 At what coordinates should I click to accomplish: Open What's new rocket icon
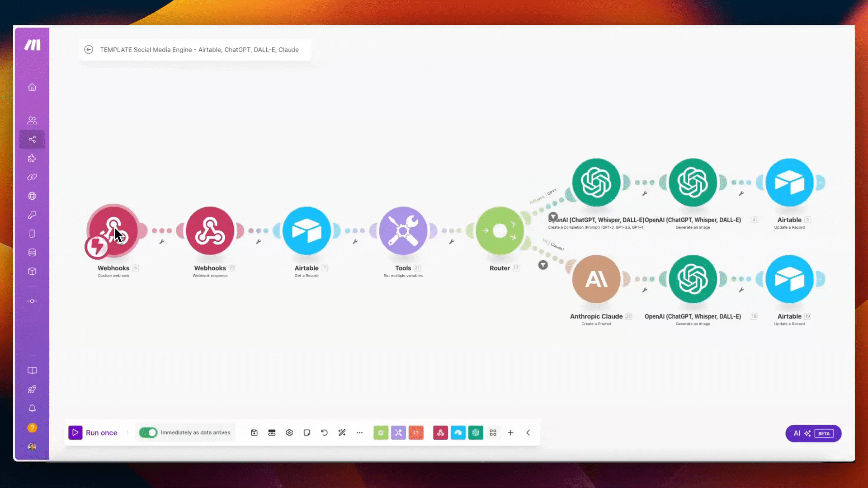coord(32,389)
